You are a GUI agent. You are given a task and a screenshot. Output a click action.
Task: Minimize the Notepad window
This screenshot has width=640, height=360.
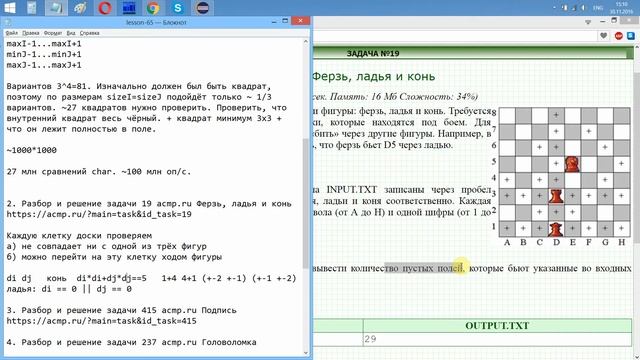point(274,22)
